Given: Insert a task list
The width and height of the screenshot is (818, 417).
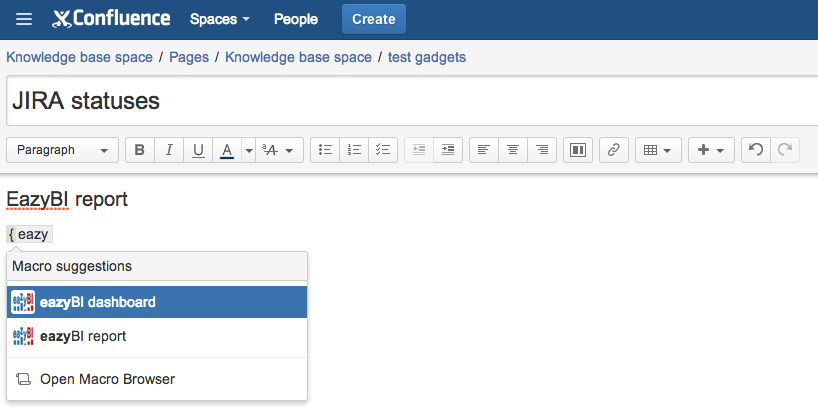Looking at the screenshot, I should pyautogui.click(x=383, y=150).
